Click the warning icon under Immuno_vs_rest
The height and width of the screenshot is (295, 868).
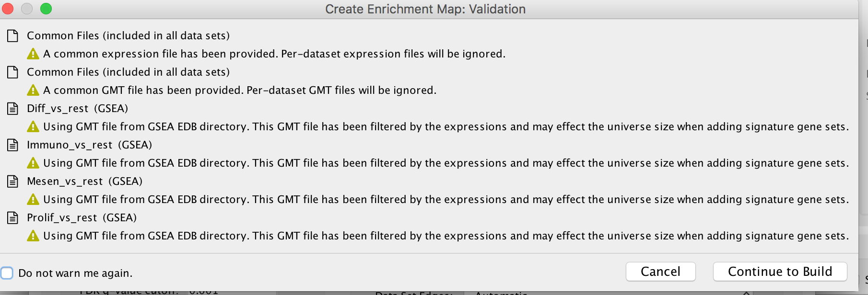pos(33,163)
